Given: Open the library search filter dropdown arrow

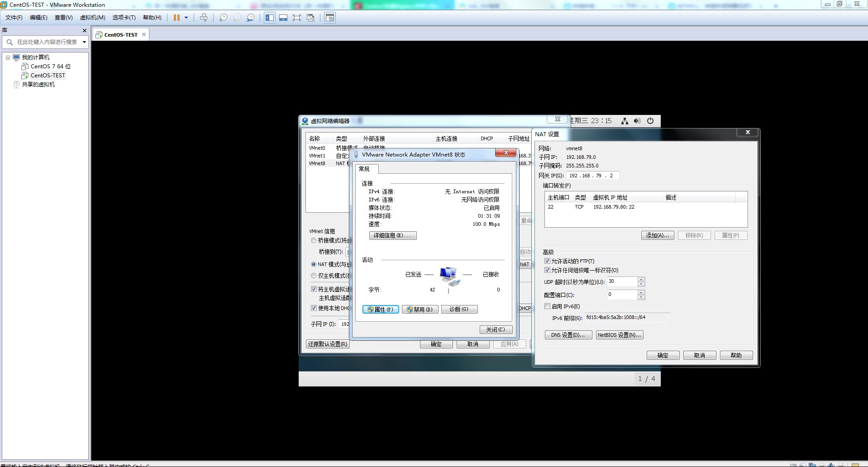Looking at the screenshot, I should (84, 42).
